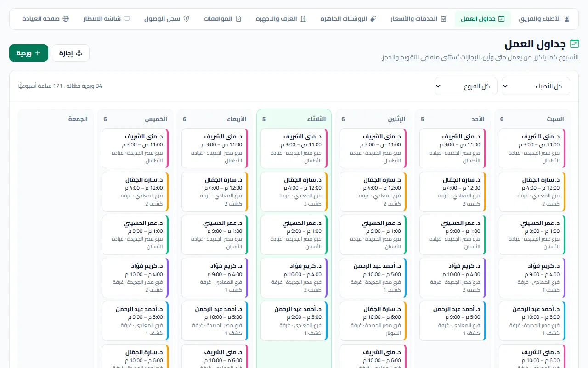Open the الخدمات والأسعار tab
The image size is (588, 368).
418,19
